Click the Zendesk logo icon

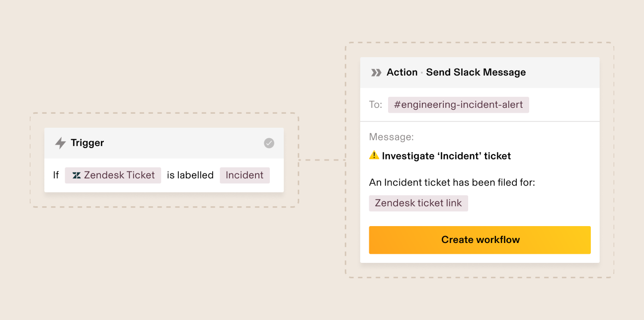tap(77, 175)
